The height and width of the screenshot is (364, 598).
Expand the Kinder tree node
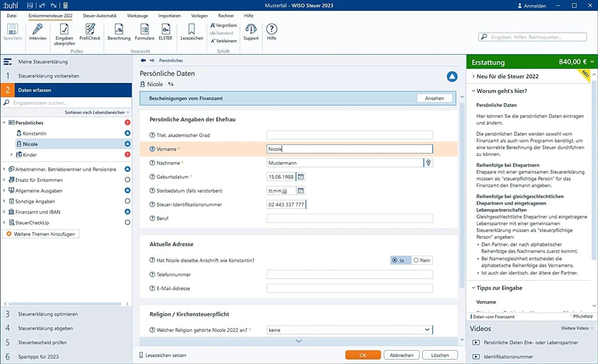[x=11, y=155]
